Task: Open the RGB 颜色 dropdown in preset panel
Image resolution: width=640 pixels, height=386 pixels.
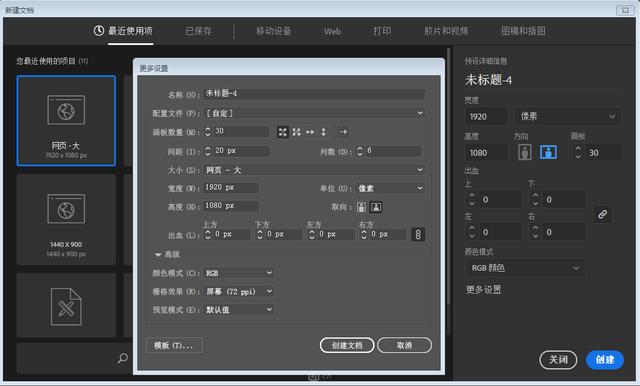Action: coord(524,268)
